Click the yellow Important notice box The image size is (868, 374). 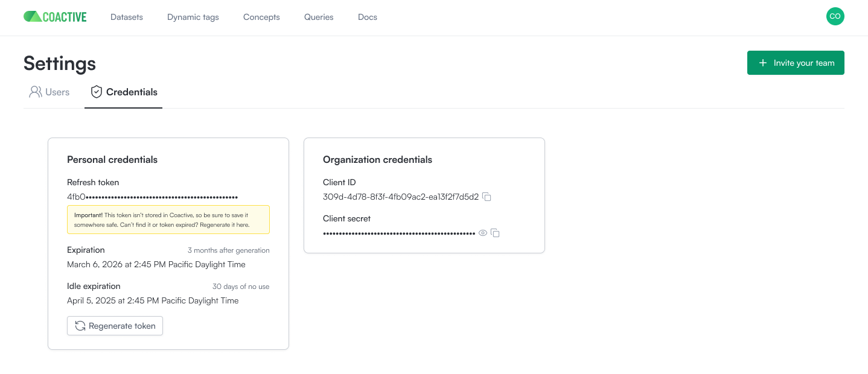[x=168, y=220]
